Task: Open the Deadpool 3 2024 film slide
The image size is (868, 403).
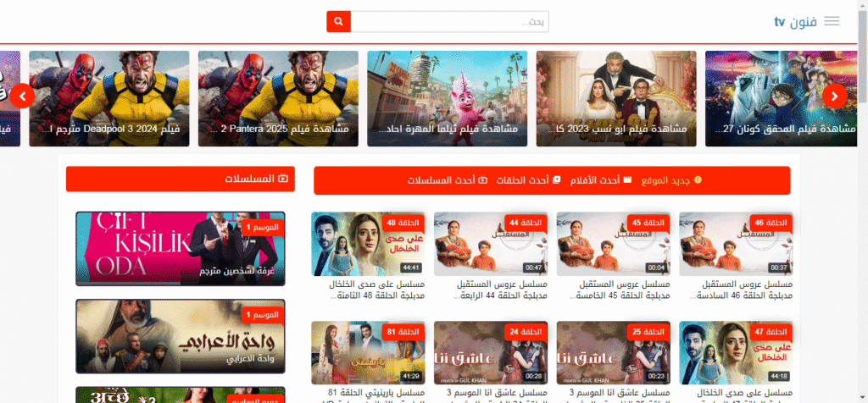Action: (x=109, y=99)
